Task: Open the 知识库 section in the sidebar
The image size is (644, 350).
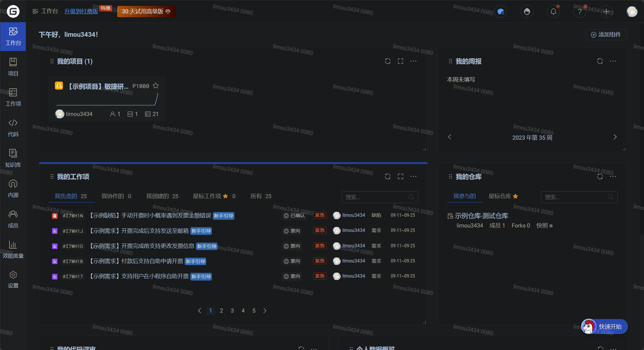Action: [x=13, y=158]
